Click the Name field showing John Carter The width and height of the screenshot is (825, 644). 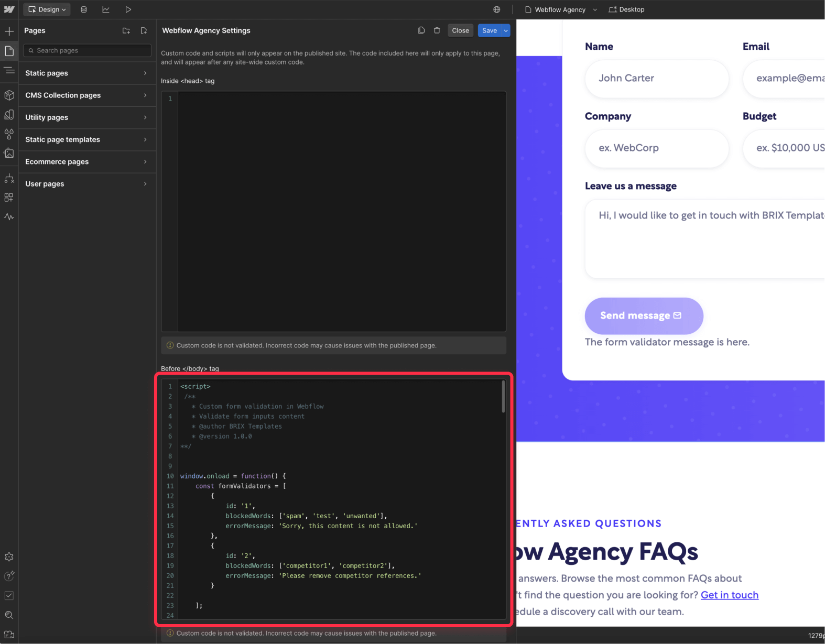click(657, 78)
